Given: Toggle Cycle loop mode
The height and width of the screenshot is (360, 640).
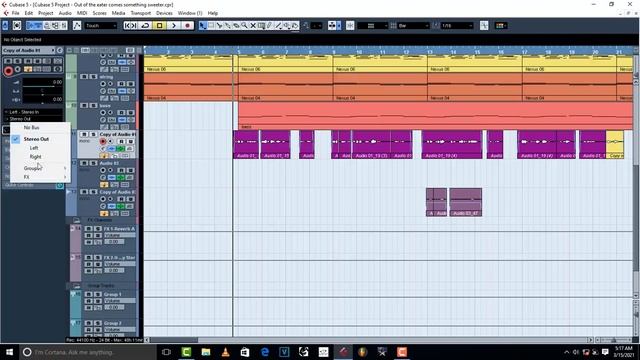Looking at the screenshot, I should (145, 26).
